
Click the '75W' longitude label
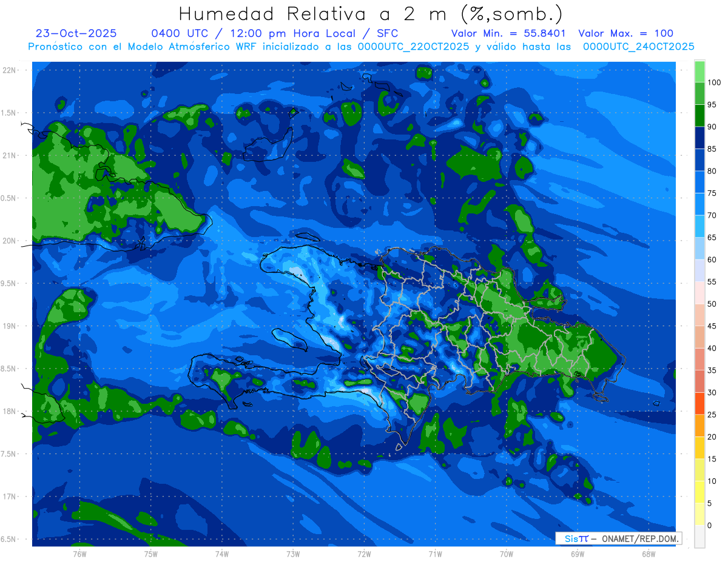[x=150, y=554]
